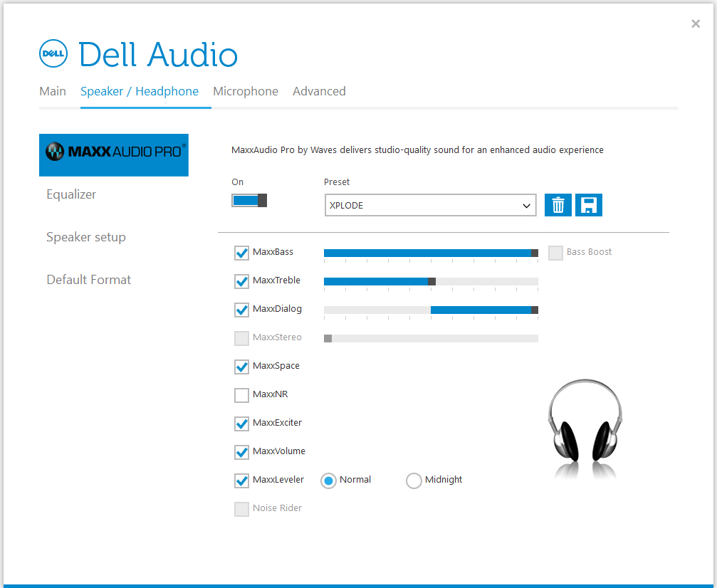Click the MaxxDialog slider handle

coord(535,310)
